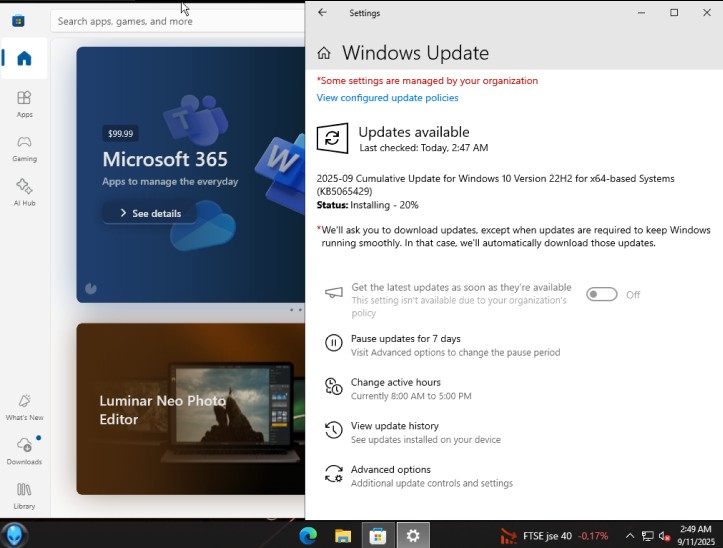Click the carousel page indicator dots

pyautogui.click(x=296, y=310)
